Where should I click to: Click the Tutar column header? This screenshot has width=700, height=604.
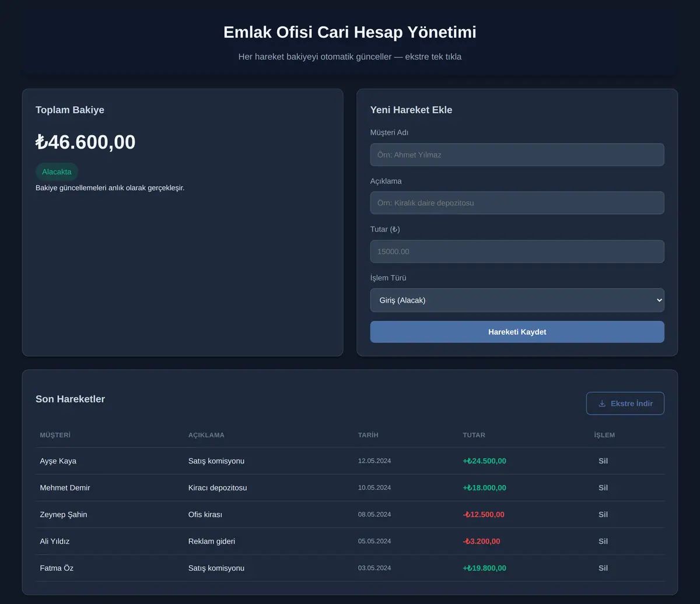[474, 435]
